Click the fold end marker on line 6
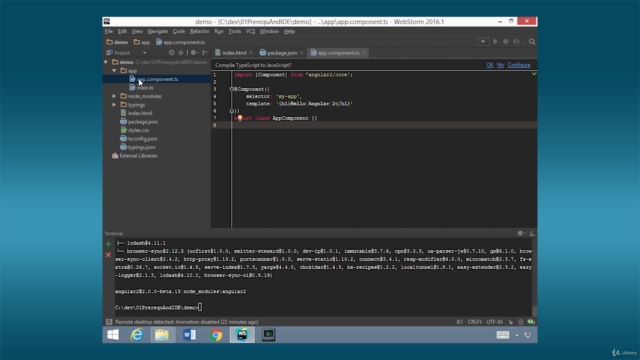 click(x=231, y=111)
